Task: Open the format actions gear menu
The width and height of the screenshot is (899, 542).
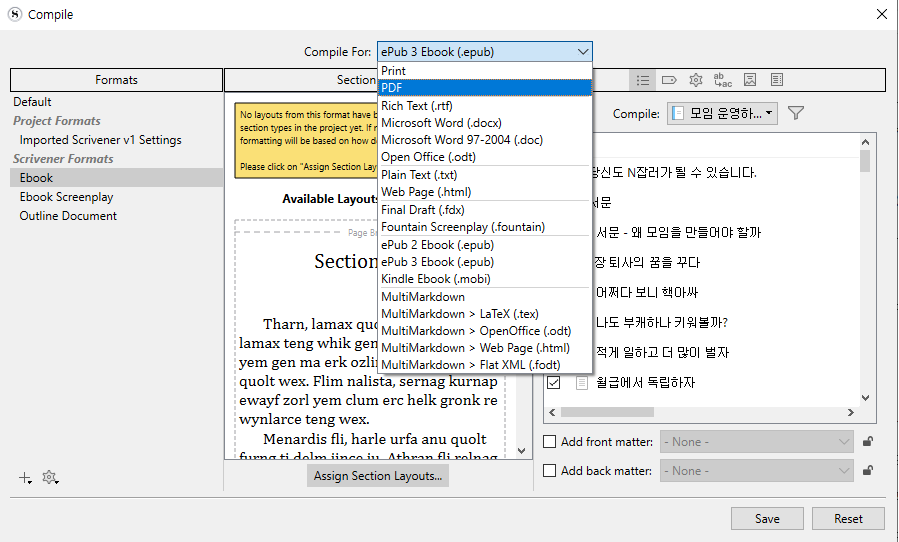Action: [x=50, y=477]
